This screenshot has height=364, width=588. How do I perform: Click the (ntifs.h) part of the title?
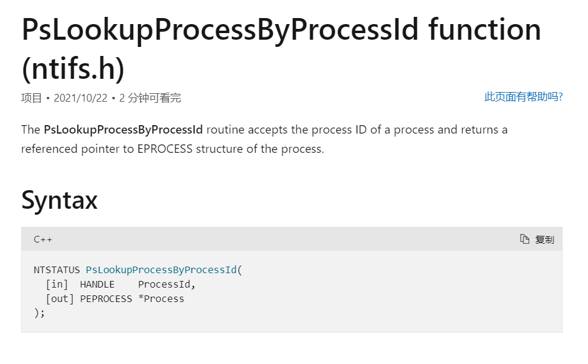(x=73, y=69)
